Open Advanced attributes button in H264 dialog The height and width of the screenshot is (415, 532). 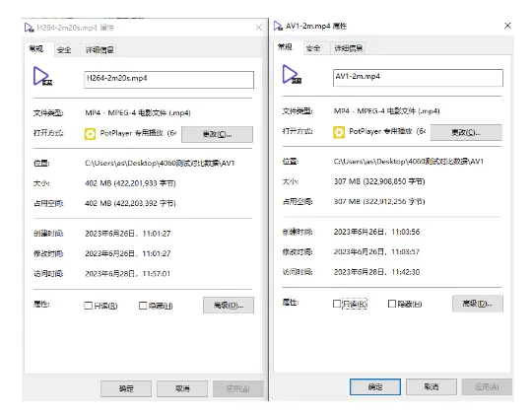[229, 306]
